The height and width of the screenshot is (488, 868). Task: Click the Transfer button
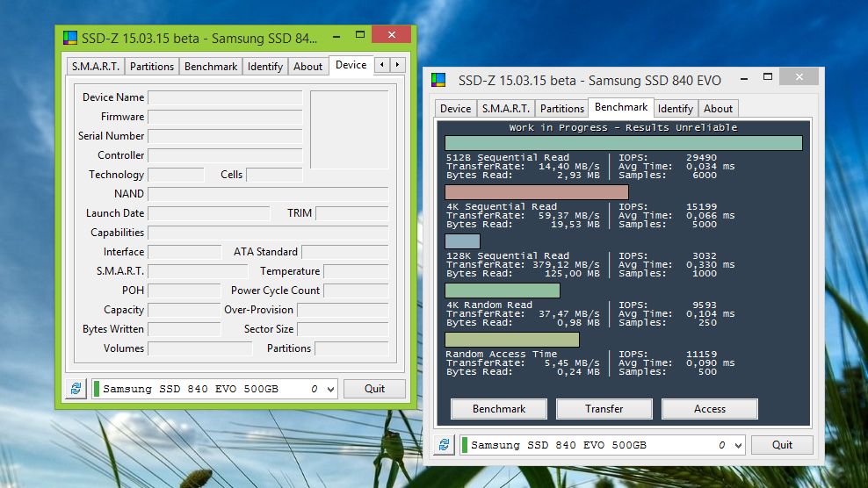point(604,409)
